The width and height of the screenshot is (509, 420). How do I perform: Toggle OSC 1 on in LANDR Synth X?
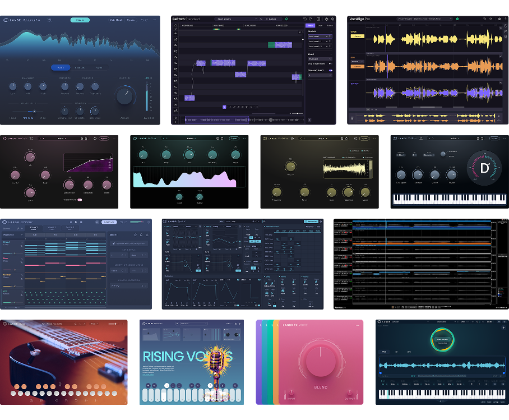tap(166, 227)
